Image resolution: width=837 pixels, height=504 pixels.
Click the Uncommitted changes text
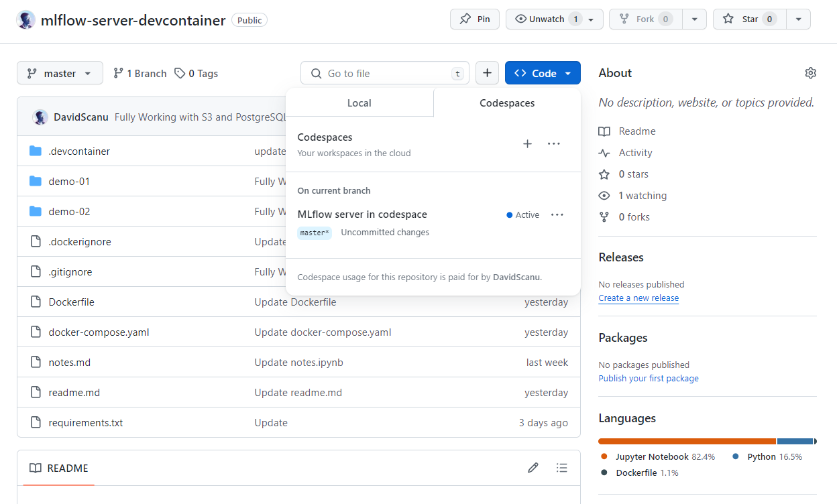coord(385,233)
